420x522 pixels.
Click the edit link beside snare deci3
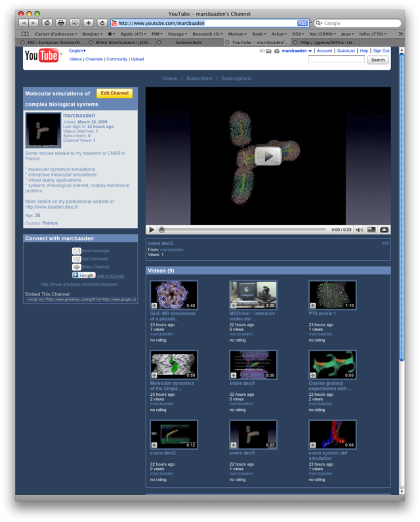385,244
